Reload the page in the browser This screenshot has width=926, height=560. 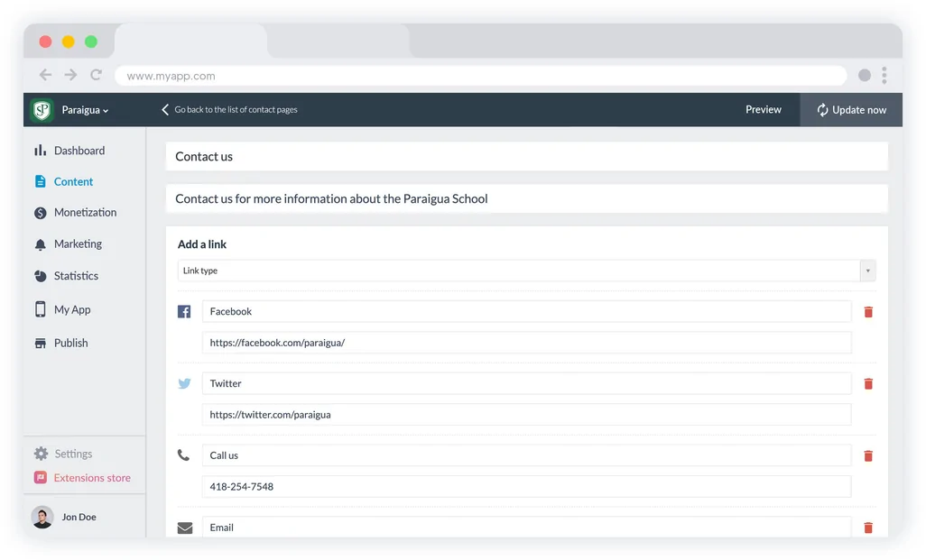pos(96,76)
